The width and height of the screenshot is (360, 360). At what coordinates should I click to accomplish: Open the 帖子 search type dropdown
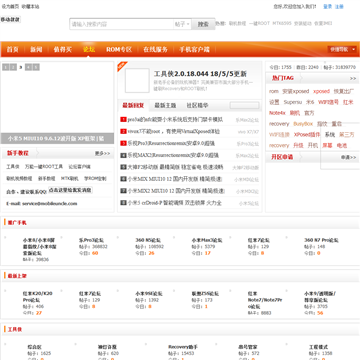coord(182,24)
